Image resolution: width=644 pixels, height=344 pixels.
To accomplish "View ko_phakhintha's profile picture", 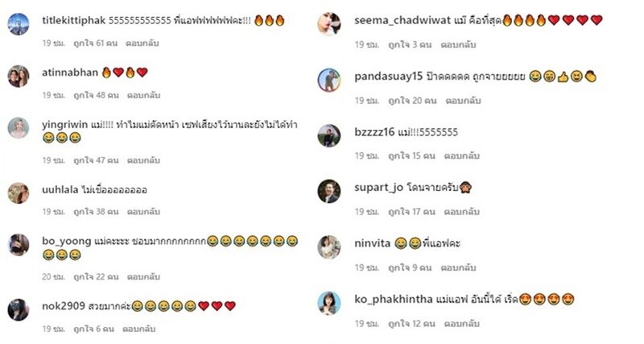I will click(x=329, y=303).
